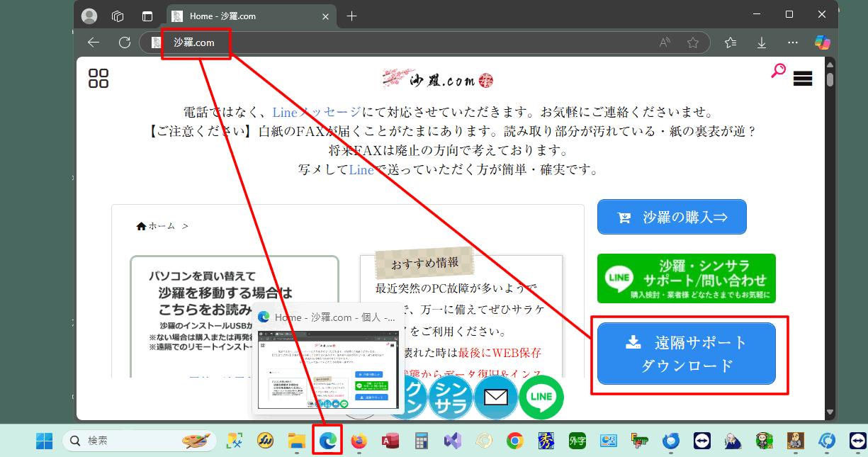Open the 外字 editor taskbar icon
Viewport: 868px width, 457px height.
[577, 441]
